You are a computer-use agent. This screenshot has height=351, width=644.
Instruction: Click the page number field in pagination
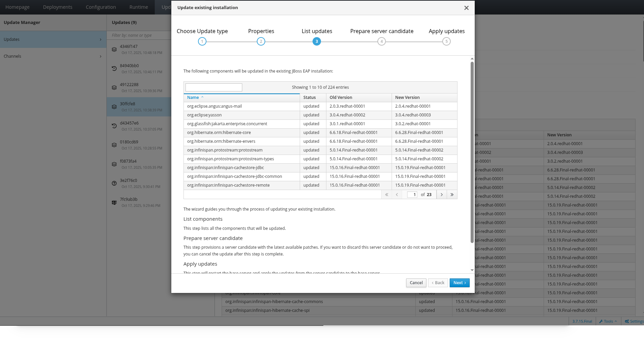click(412, 194)
